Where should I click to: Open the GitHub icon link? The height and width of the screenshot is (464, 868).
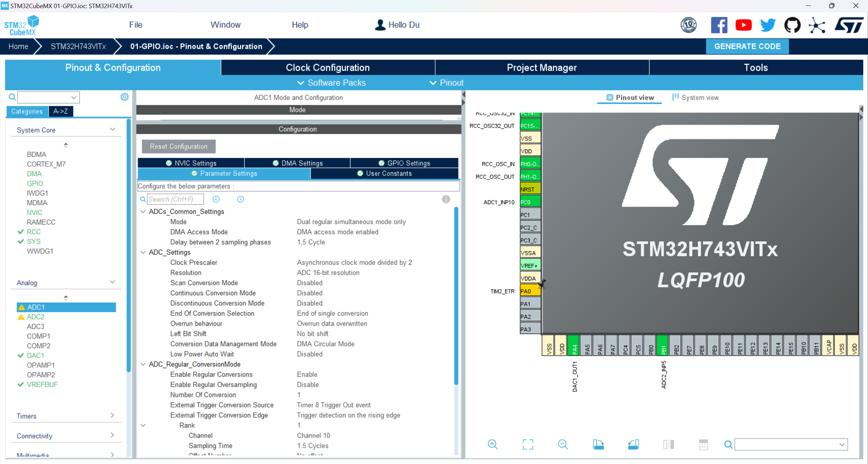pos(792,25)
